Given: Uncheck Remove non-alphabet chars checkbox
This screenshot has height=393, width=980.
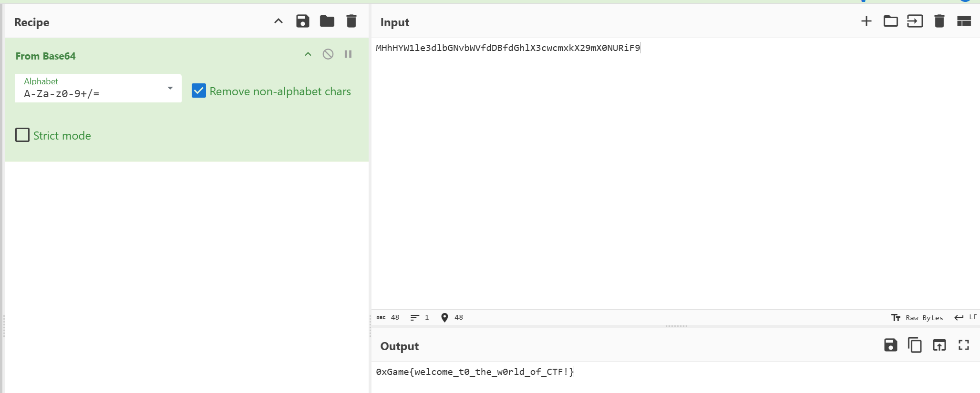Looking at the screenshot, I should (x=199, y=91).
